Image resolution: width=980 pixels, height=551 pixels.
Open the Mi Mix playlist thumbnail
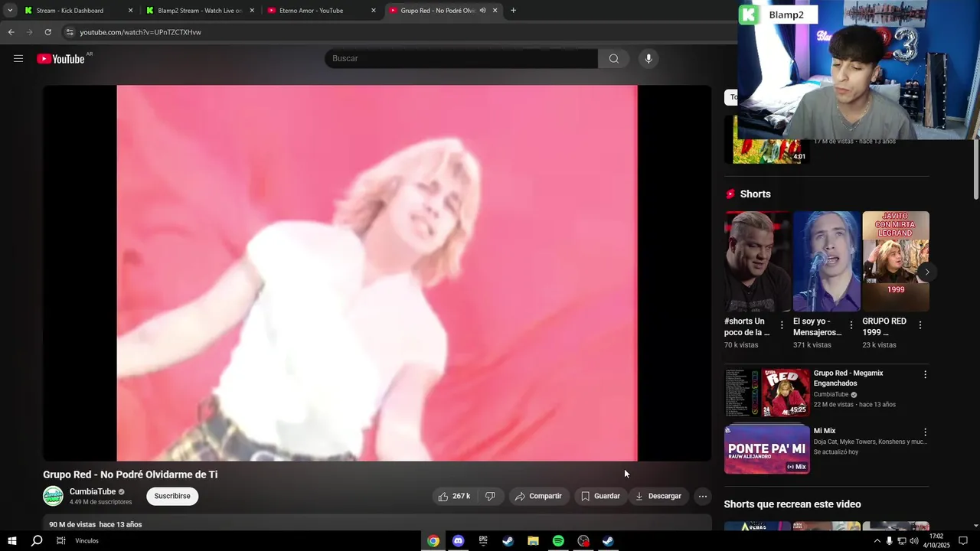pos(766,448)
